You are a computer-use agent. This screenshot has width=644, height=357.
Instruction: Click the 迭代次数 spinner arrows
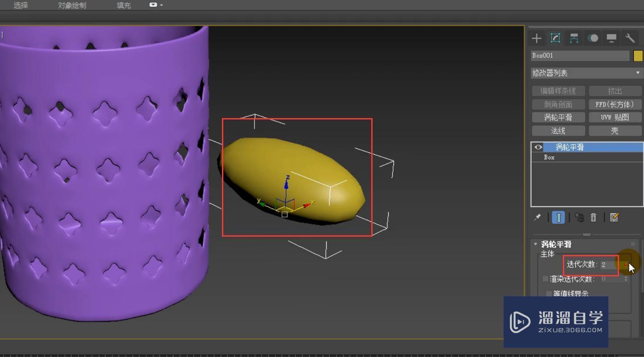(x=626, y=265)
